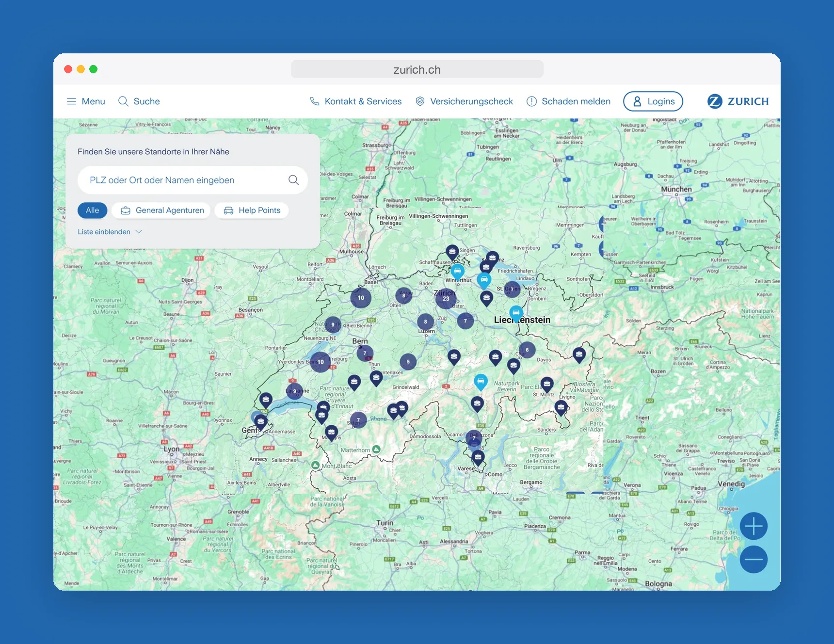Open the cluster marker 5 near Interlaken
This screenshot has height=644, width=834.
pos(408,361)
